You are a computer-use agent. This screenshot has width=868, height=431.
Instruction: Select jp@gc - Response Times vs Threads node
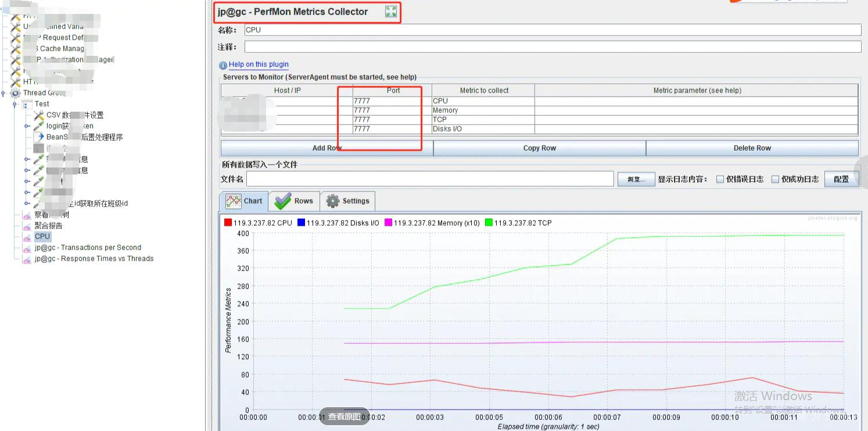pos(94,259)
